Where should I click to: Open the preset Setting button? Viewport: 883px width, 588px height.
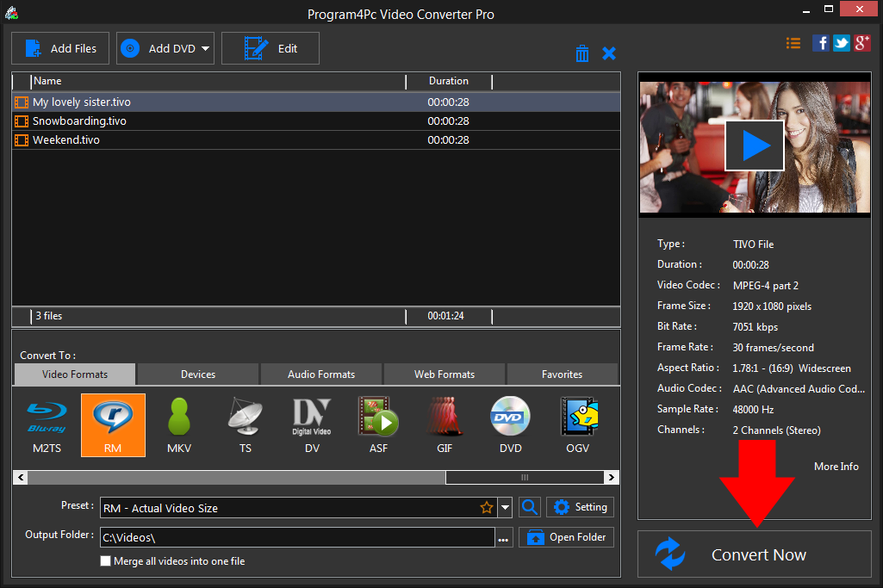click(x=580, y=507)
